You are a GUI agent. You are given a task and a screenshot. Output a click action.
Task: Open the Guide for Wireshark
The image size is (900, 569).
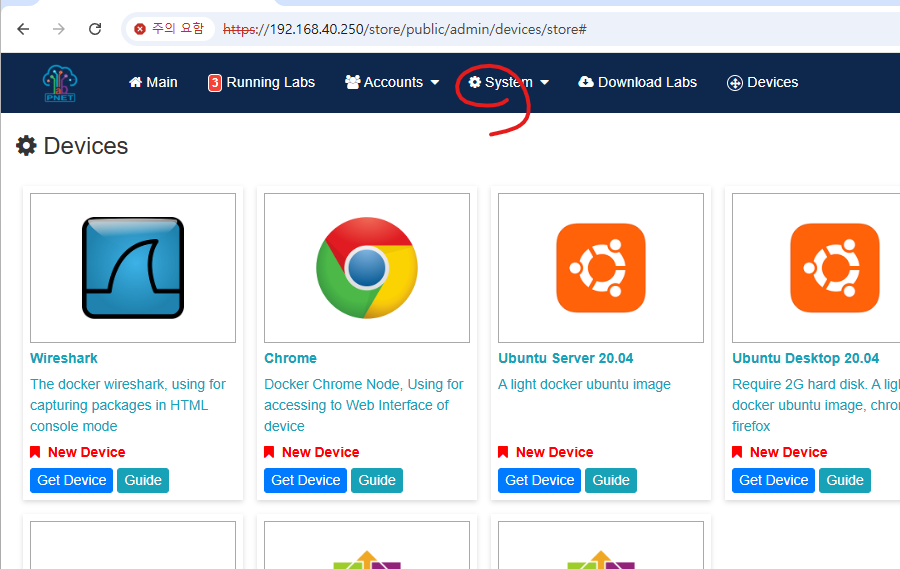(x=143, y=480)
